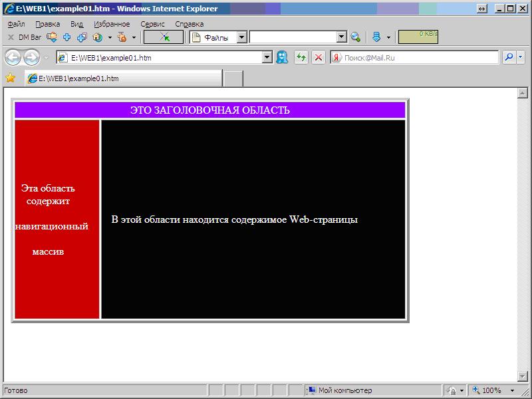Click the 'навигационный' text in red panel

tap(52, 226)
